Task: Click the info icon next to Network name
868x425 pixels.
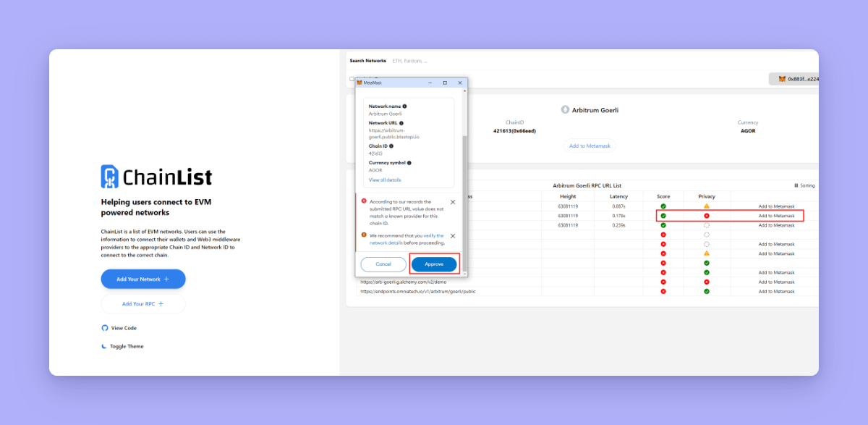Action: [x=404, y=106]
